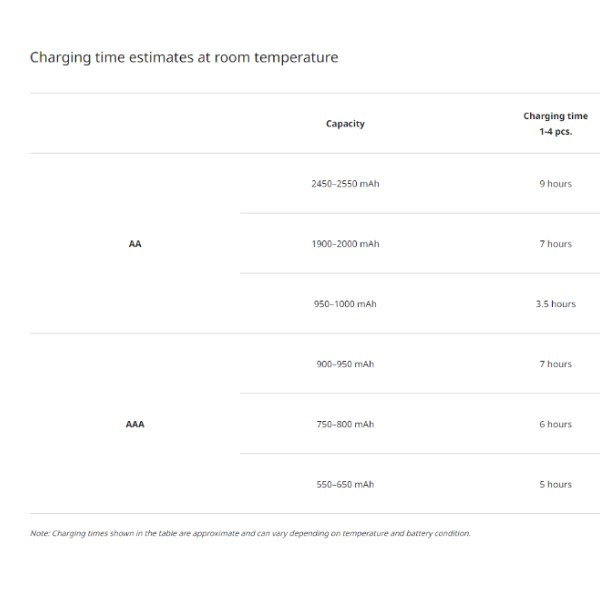
Task: Select the 6 hours charging time cell
Action: (x=555, y=424)
